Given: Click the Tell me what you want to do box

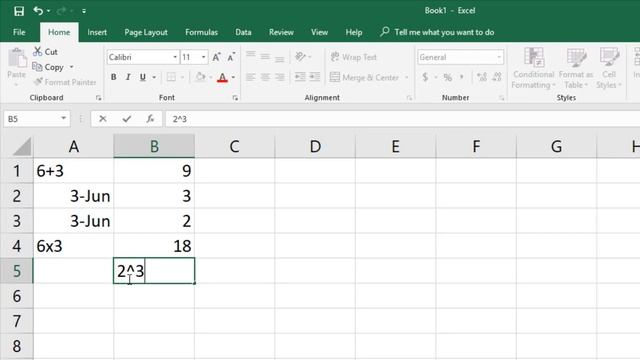Looking at the screenshot, I should tap(437, 32).
